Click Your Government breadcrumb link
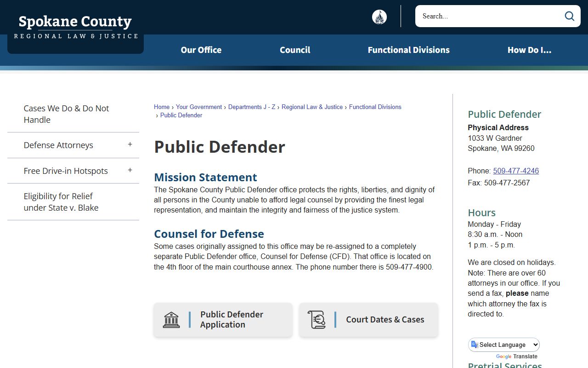Viewport: 588px width, 368px height. pyautogui.click(x=199, y=107)
